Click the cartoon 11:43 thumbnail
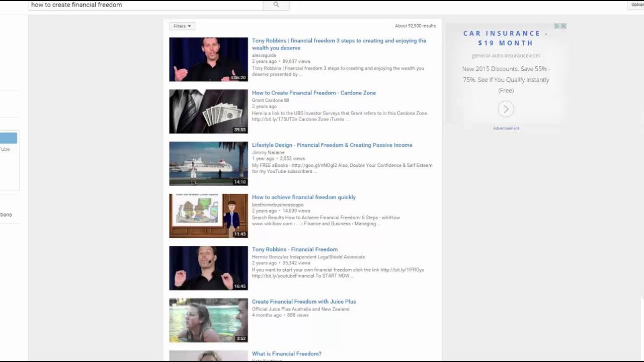Image resolution: width=644 pixels, height=362 pixels. pos(208,216)
